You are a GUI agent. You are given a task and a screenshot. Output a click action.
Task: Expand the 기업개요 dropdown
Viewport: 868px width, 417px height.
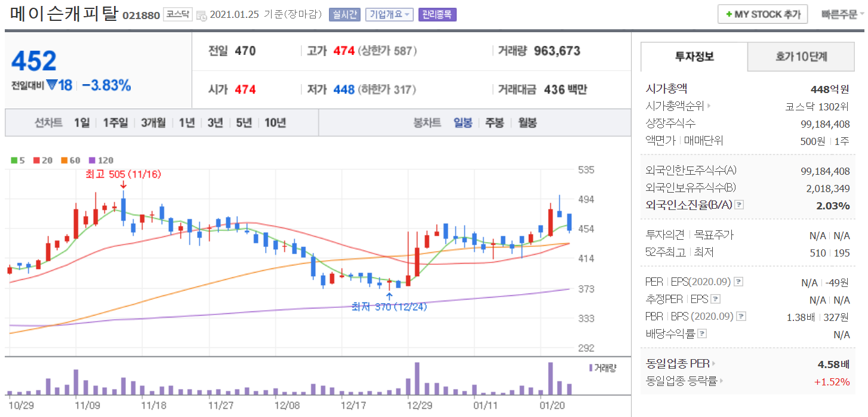point(389,14)
